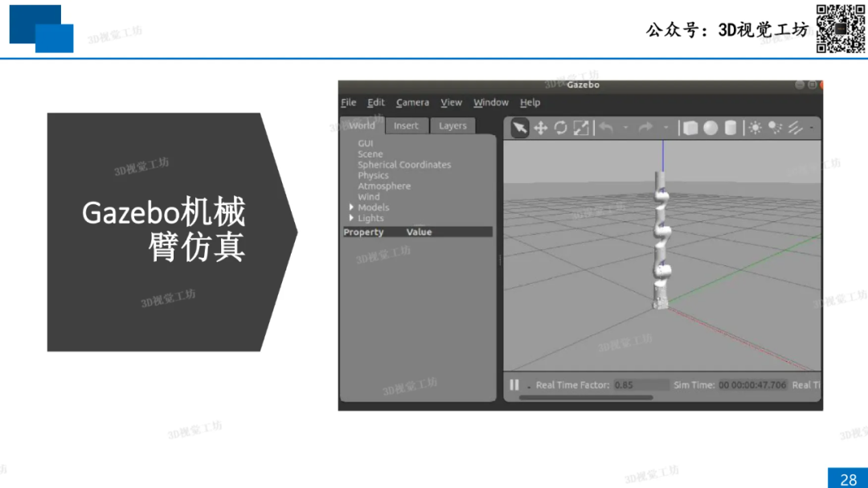This screenshot has height=488, width=868.
Task: Switch to the Insert tab
Action: (406, 126)
